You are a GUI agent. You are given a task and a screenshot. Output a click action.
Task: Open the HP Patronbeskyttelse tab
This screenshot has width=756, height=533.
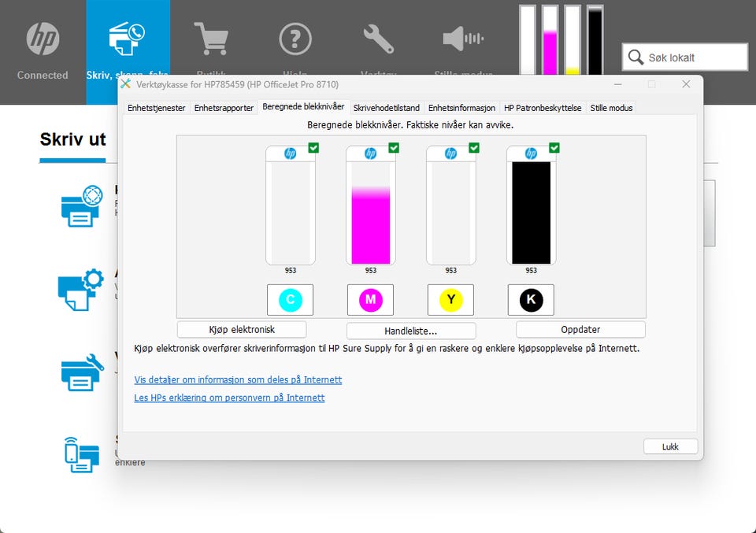pos(543,108)
